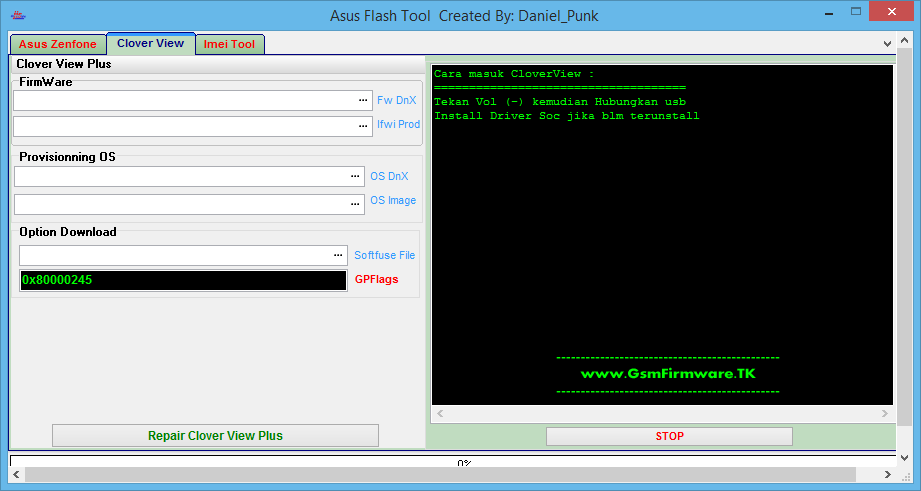Viewport: 921px width, 491px height.
Task: Click the Ifwi Prod path input field
Action: [x=193, y=126]
